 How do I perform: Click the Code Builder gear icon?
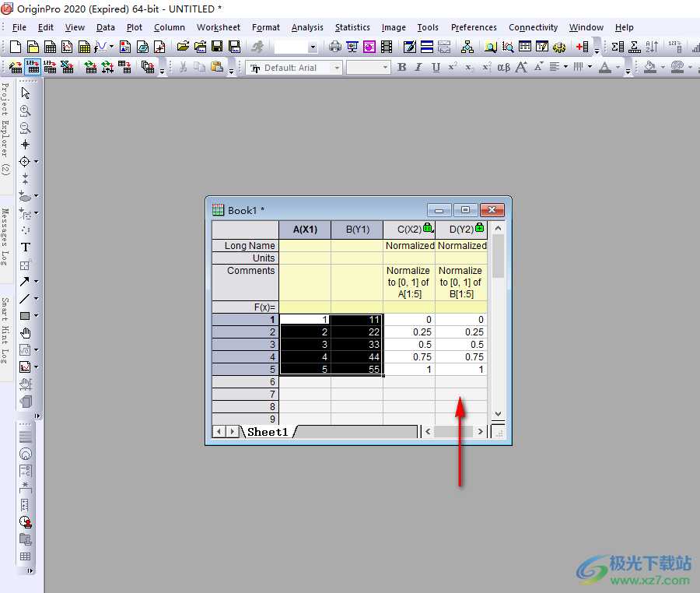coord(559,47)
